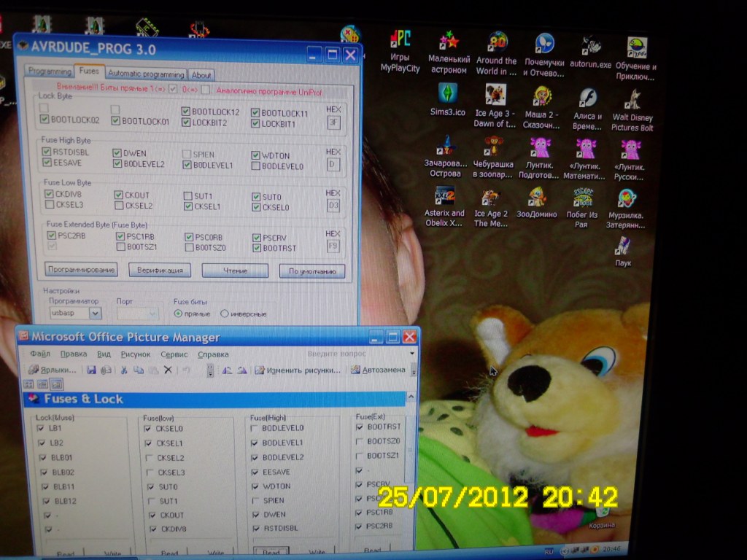
Task: Open the Справка menu
Action: [x=213, y=354]
